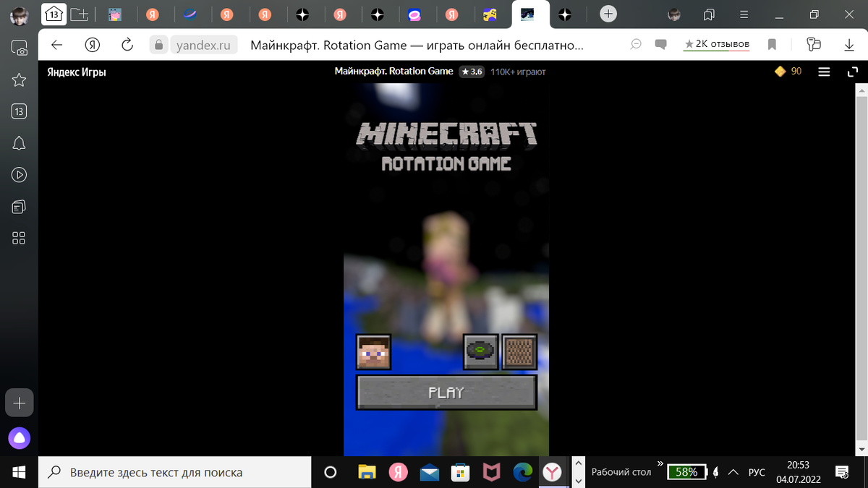Screen dimensions: 868x488
Task: Open tab groups 13 button
Action: tap(52, 14)
